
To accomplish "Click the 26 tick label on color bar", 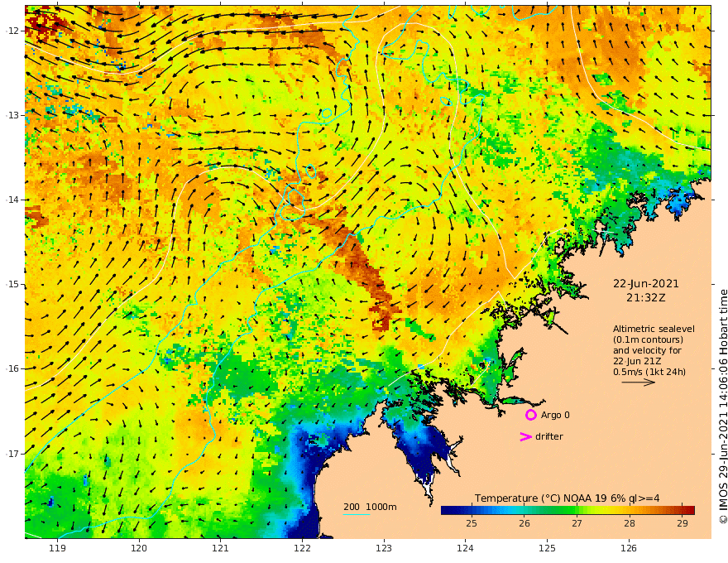I will [x=524, y=523].
